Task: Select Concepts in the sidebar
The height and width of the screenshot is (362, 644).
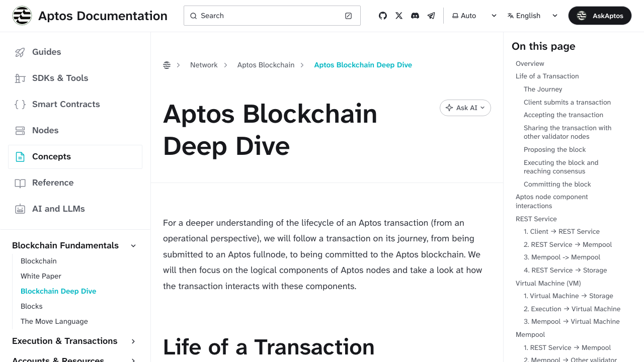Action: click(51, 156)
